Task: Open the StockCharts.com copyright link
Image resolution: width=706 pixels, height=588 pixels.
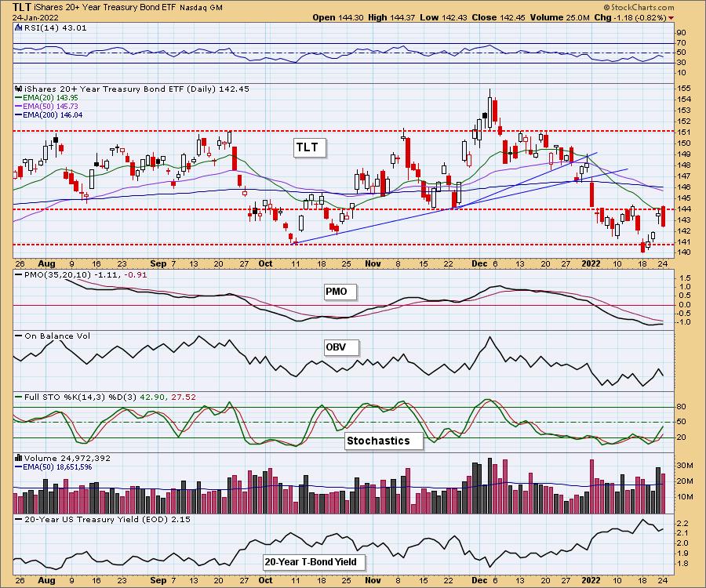Action: (x=639, y=7)
